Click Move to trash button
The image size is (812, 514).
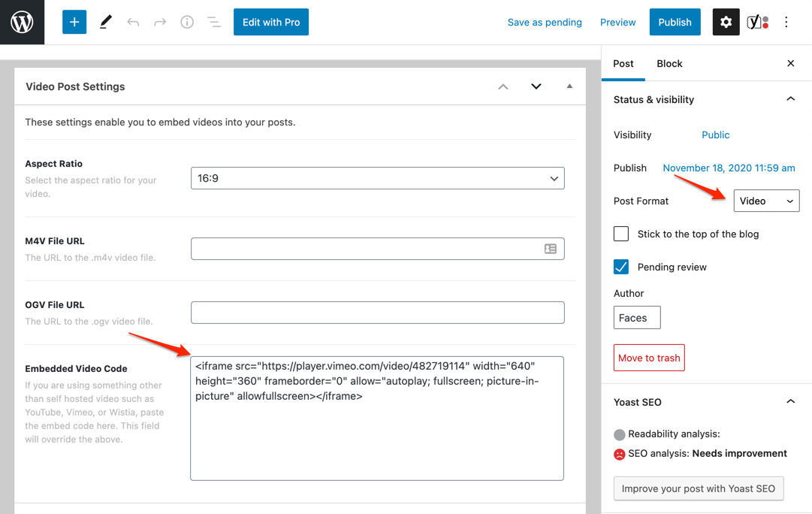(x=649, y=358)
